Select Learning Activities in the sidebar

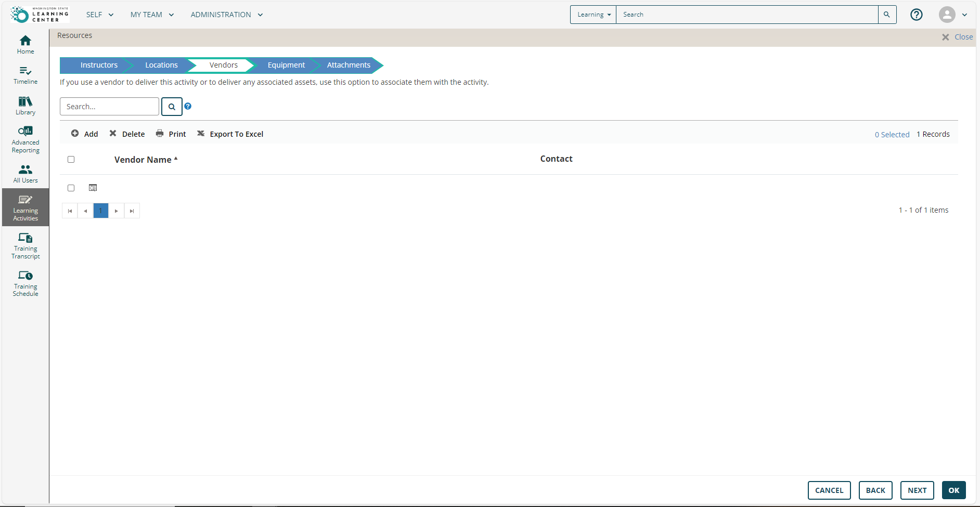(x=25, y=207)
